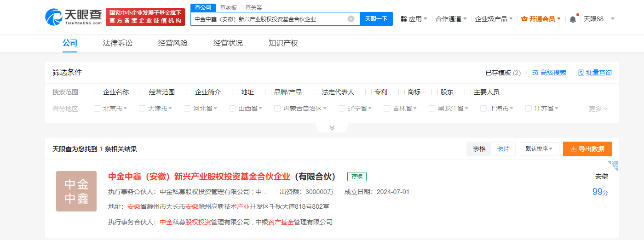Expand the filter panel with the double chevron
Viewport: 644px width, 240px height.
pyautogui.click(x=332, y=127)
